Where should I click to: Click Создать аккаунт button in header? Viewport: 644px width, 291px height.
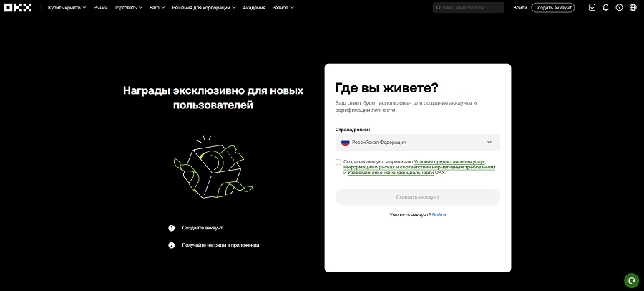[552, 8]
